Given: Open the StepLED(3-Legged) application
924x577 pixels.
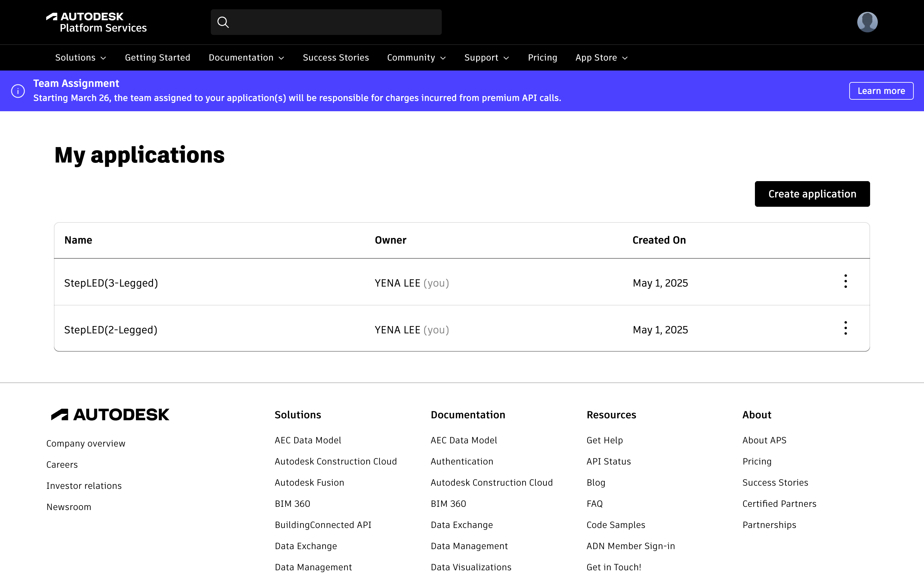Looking at the screenshot, I should pos(111,283).
